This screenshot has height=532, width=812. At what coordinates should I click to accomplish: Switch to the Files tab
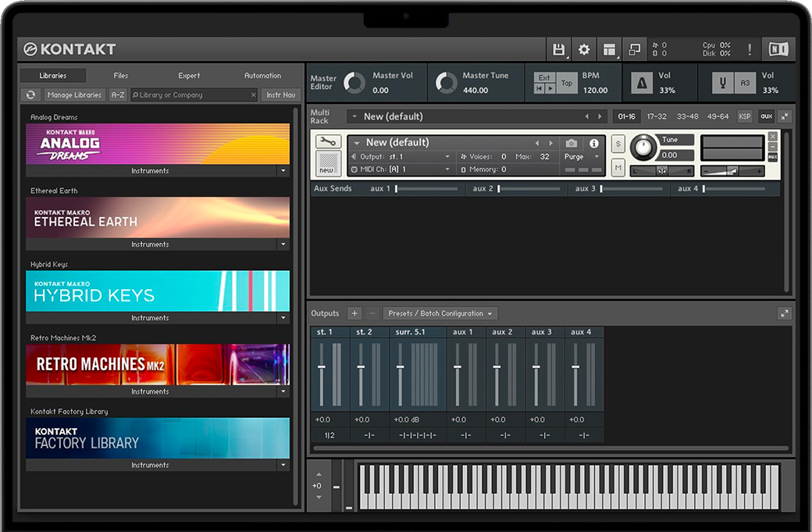(x=121, y=76)
